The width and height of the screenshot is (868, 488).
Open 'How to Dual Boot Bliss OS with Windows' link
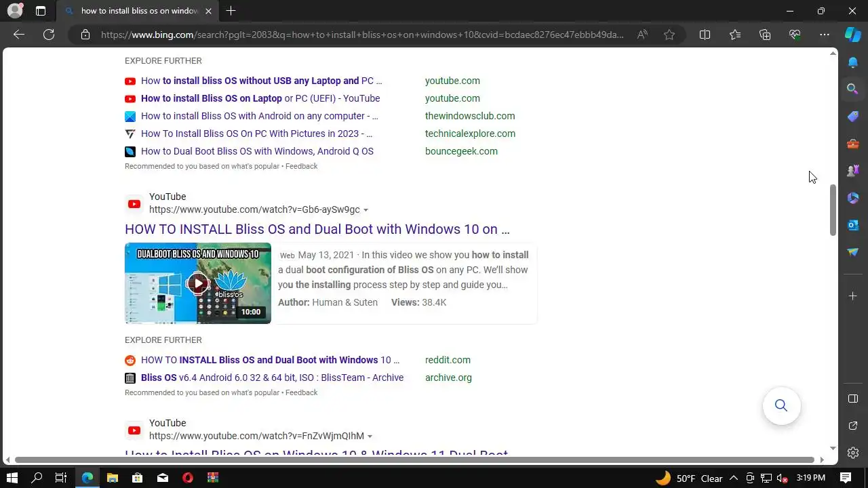click(x=257, y=151)
